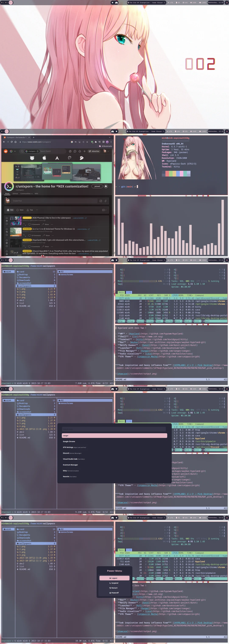The image size is (229, 644).
Task: Click the Apple logo icon
Action: [x=45, y=158]
